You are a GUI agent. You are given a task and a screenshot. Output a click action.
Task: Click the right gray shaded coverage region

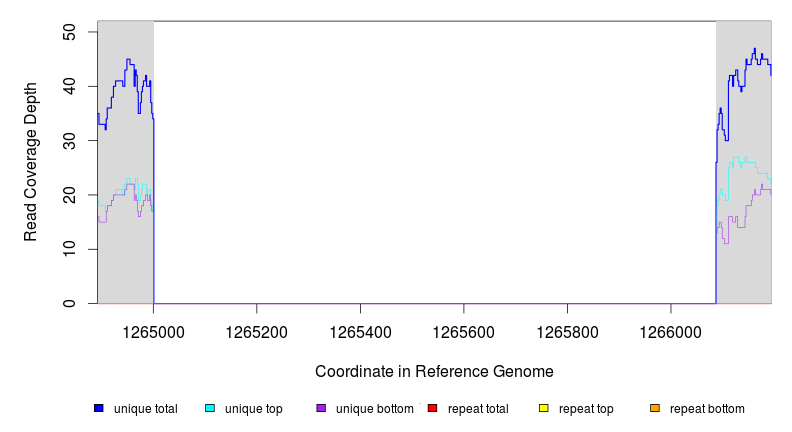[x=744, y=260]
